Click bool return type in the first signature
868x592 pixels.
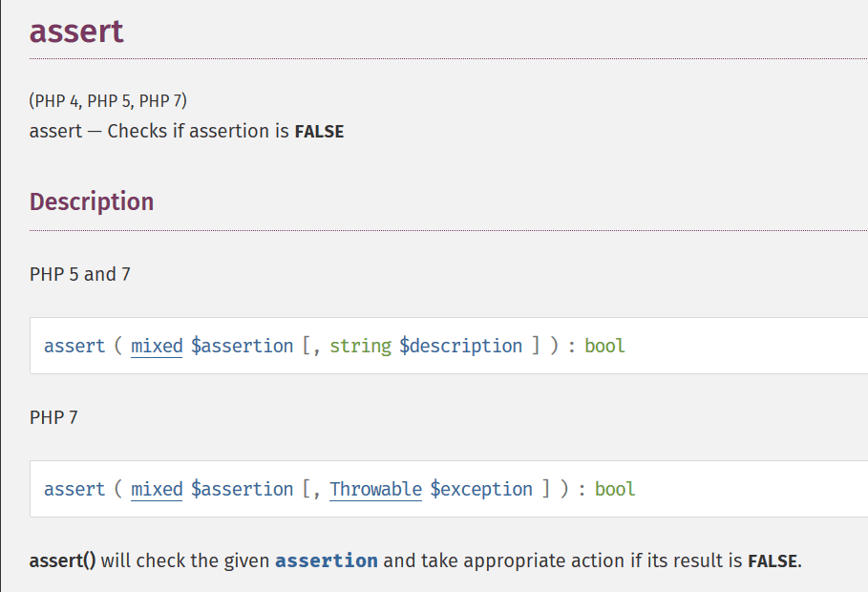click(604, 346)
